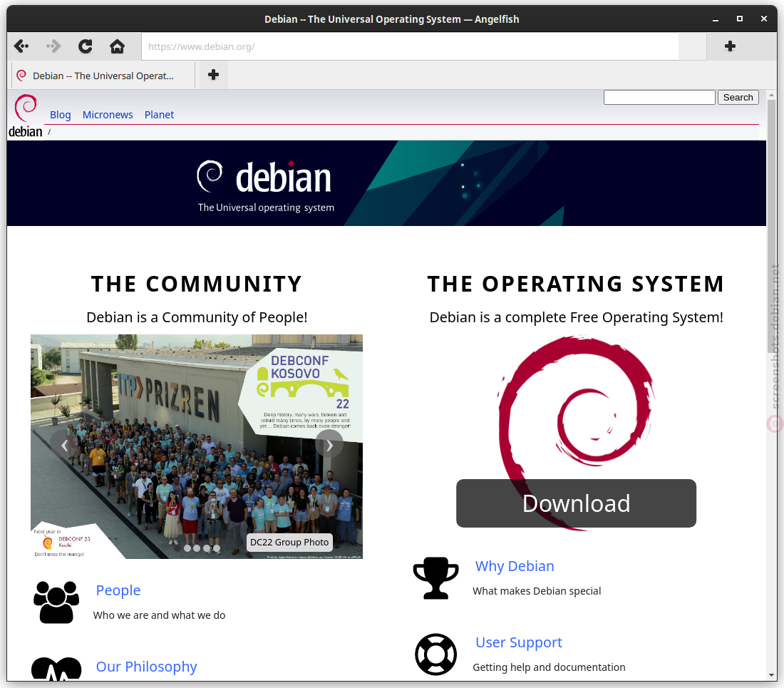Click the plus icon right of the URL bar

click(730, 46)
